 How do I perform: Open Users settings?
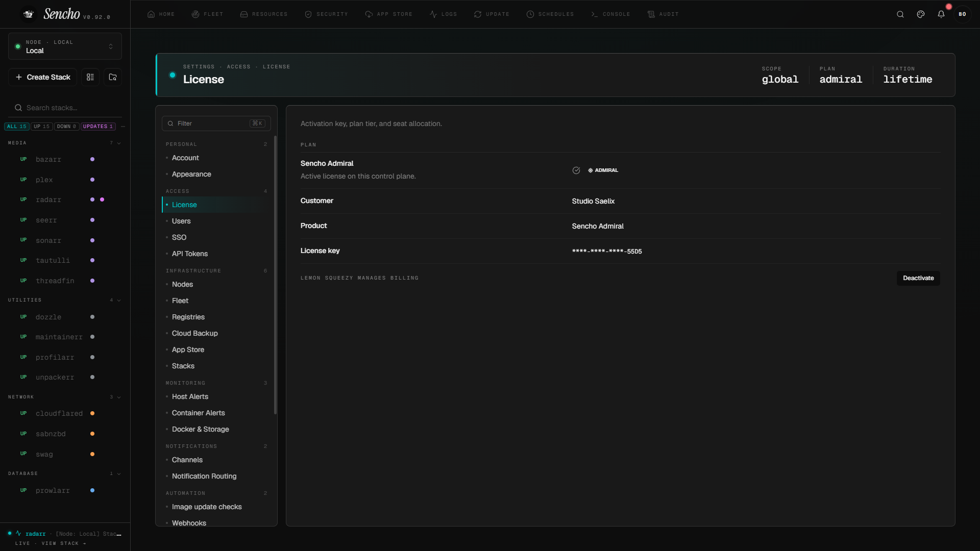click(216, 221)
